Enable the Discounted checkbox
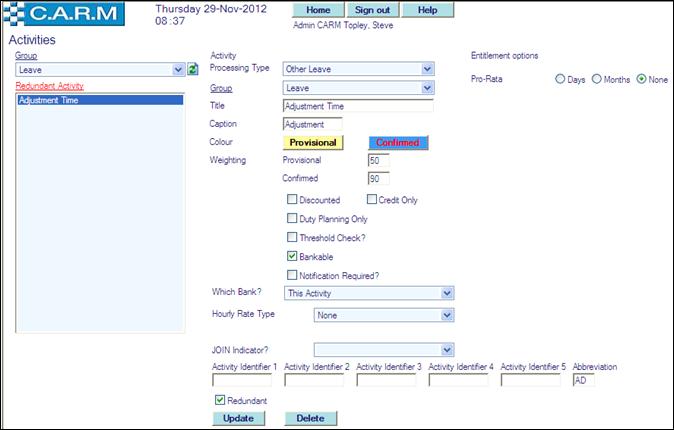This screenshot has height=430, width=674. tap(292, 200)
